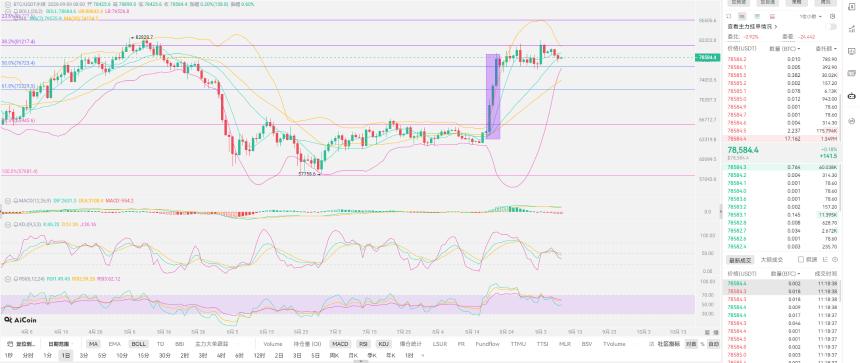Click the trades list layout icon
The height and width of the screenshot is (363, 860).
[x=825, y=259]
